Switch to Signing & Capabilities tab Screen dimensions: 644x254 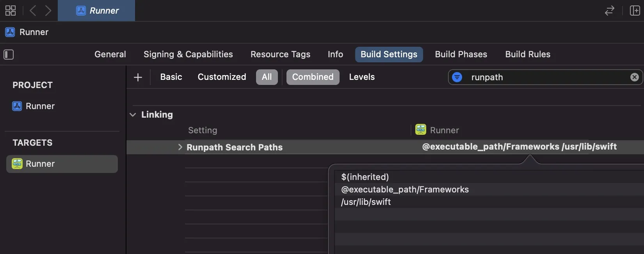(x=188, y=55)
